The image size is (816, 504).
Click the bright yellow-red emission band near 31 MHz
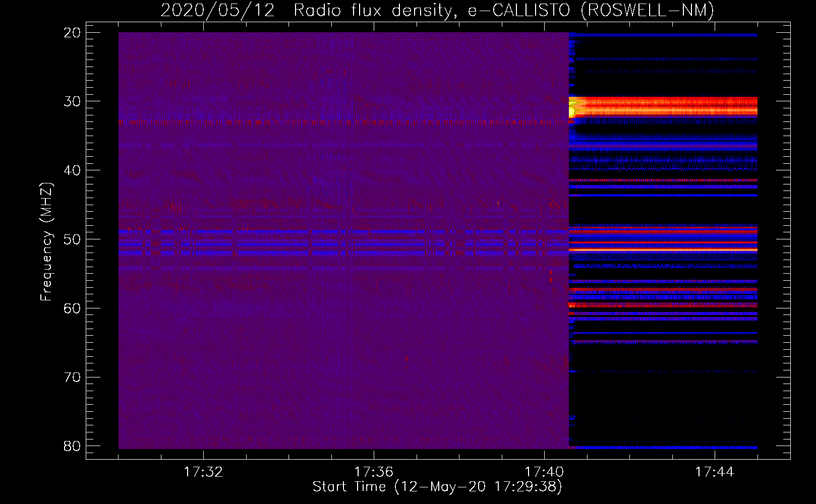(663, 107)
